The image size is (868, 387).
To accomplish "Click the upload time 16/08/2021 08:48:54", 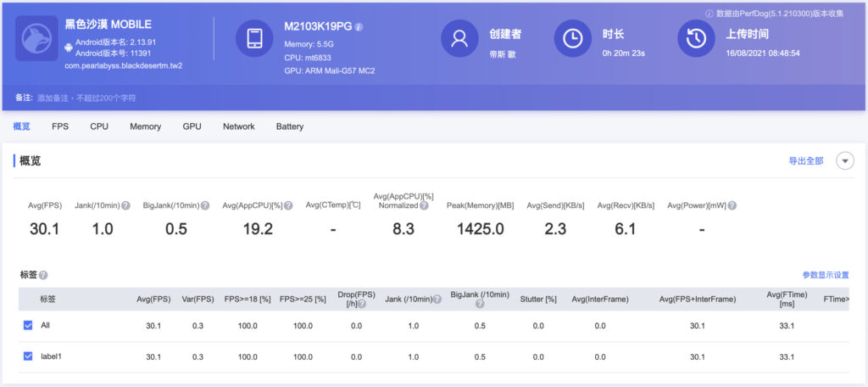I will click(763, 53).
